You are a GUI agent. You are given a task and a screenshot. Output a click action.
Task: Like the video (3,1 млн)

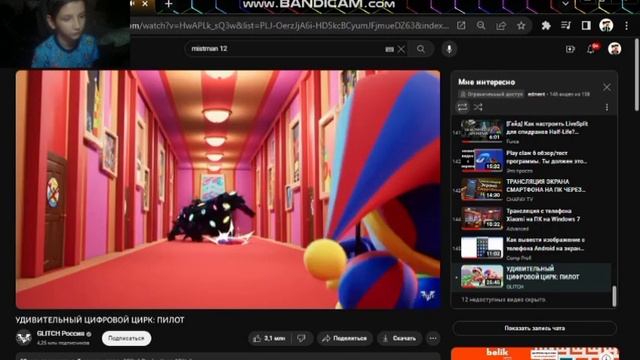(x=269, y=338)
